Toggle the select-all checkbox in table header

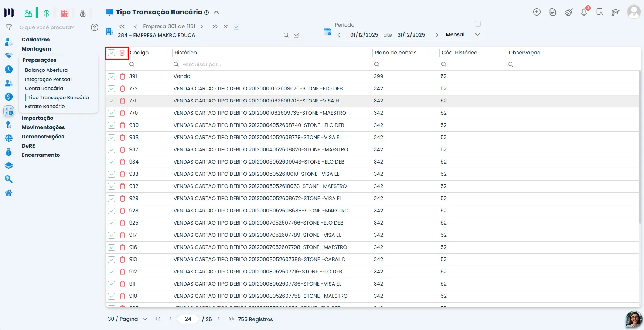[x=112, y=53]
